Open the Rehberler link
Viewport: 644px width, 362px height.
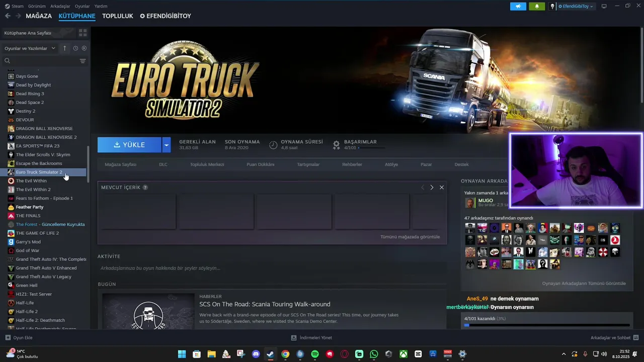[352, 164]
